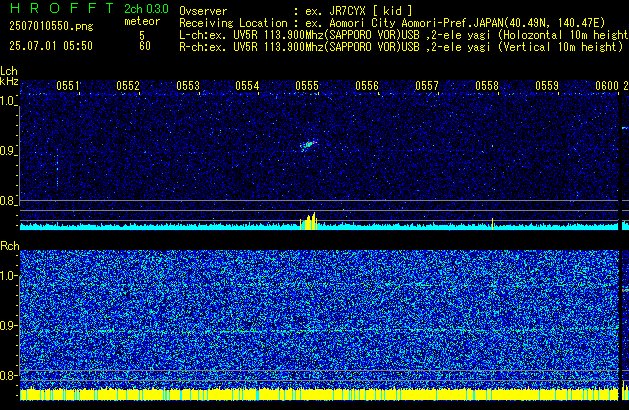629x410 pixels.
Task: Click the 0552 time marker
Action: (128, 86)
